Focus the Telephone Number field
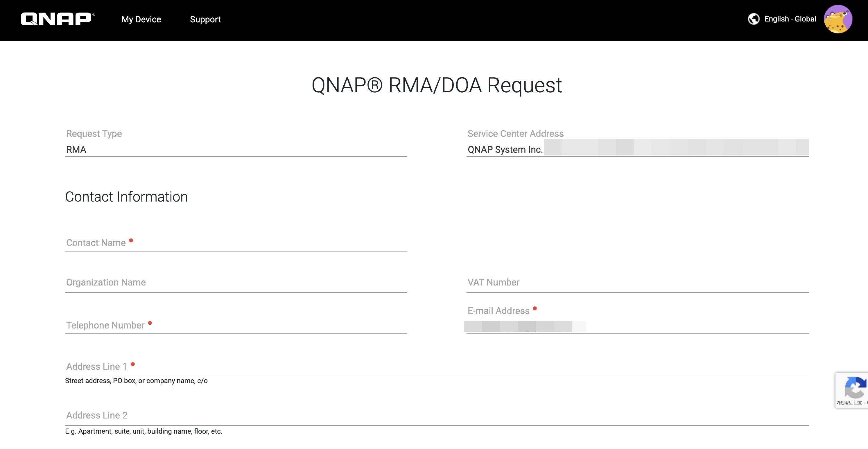The height and width of the screenshot is (449, 868). [x=236, y=325]
